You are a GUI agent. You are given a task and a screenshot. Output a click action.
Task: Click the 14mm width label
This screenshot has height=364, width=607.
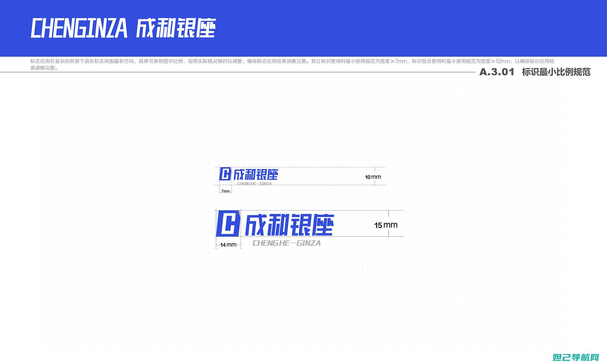[x=228, y=245]
